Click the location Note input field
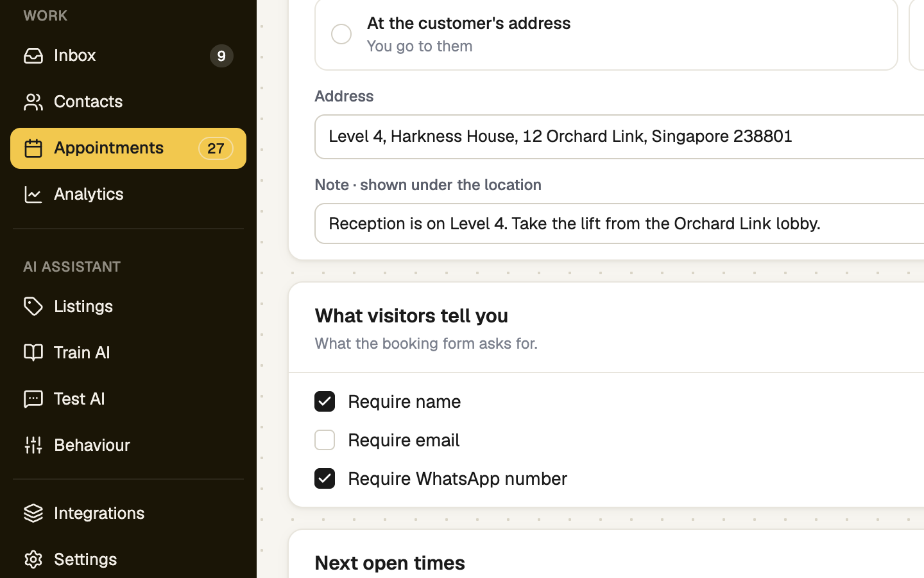Screen dimensions: 924x578 620,223
